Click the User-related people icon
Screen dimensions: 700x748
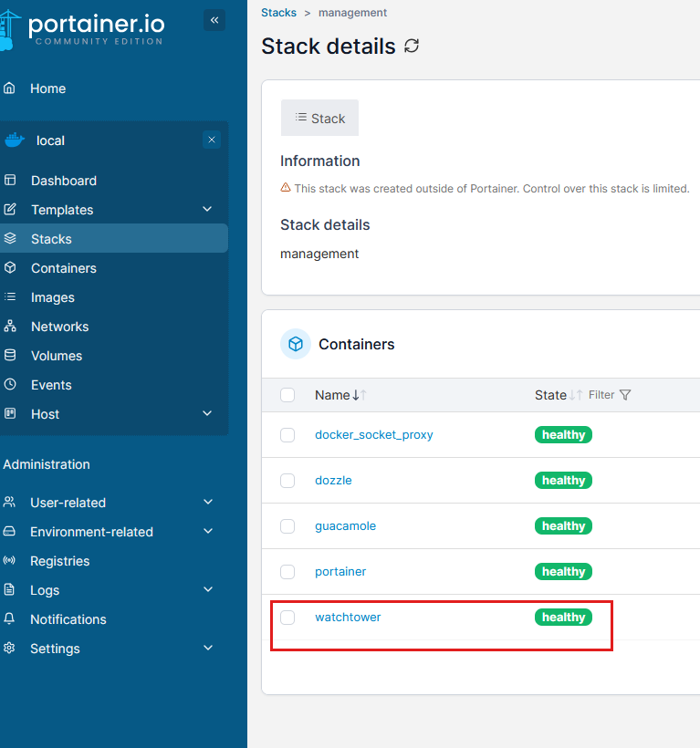(9, 502)
